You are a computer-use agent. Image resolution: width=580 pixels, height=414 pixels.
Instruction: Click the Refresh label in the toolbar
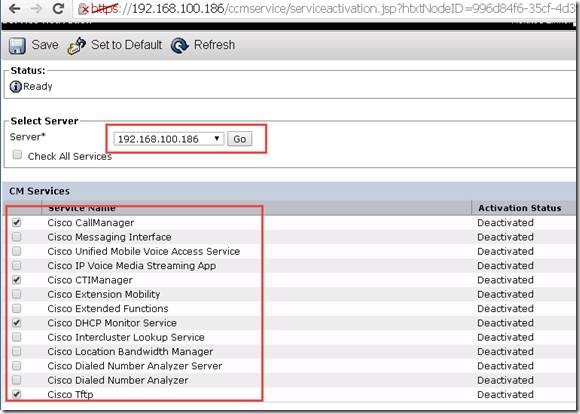click(214, 45)
